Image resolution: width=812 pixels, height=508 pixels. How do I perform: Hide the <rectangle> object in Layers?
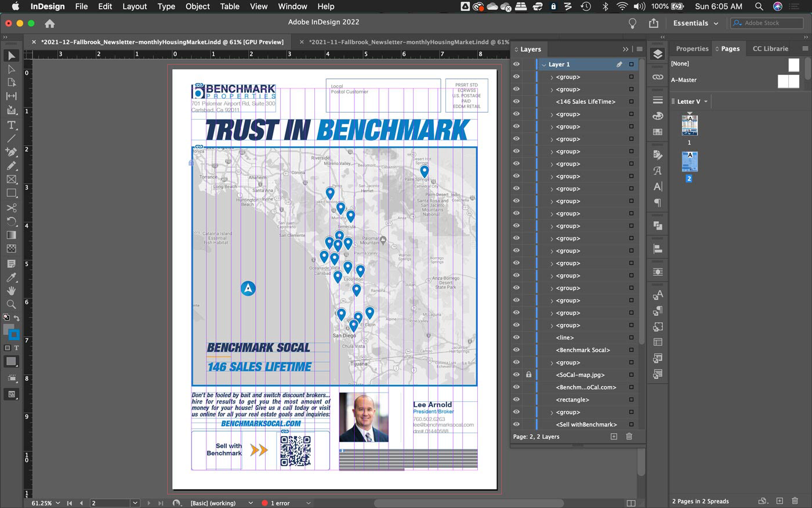[x=516, y=399]
